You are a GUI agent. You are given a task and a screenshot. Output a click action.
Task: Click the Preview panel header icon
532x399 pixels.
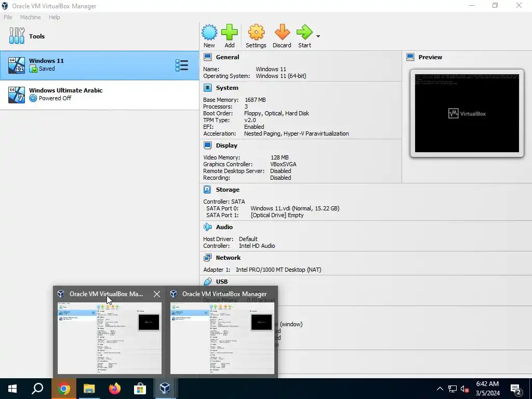coord(410,57)
